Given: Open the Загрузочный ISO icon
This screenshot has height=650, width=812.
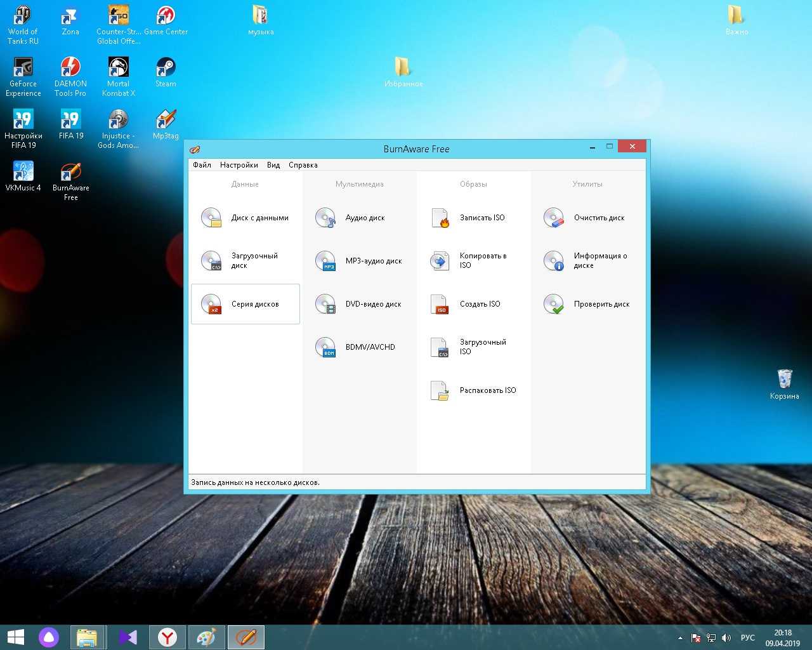Looking at the screenshot, I should [440, 347].
